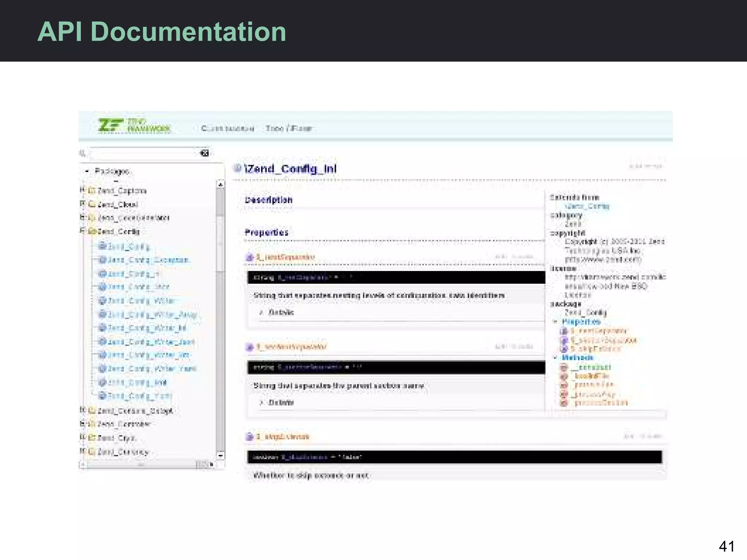The image size is (747, 560).
Task: Click the class icon beside Zend_Config_Writer_Array
Action: 102,314
